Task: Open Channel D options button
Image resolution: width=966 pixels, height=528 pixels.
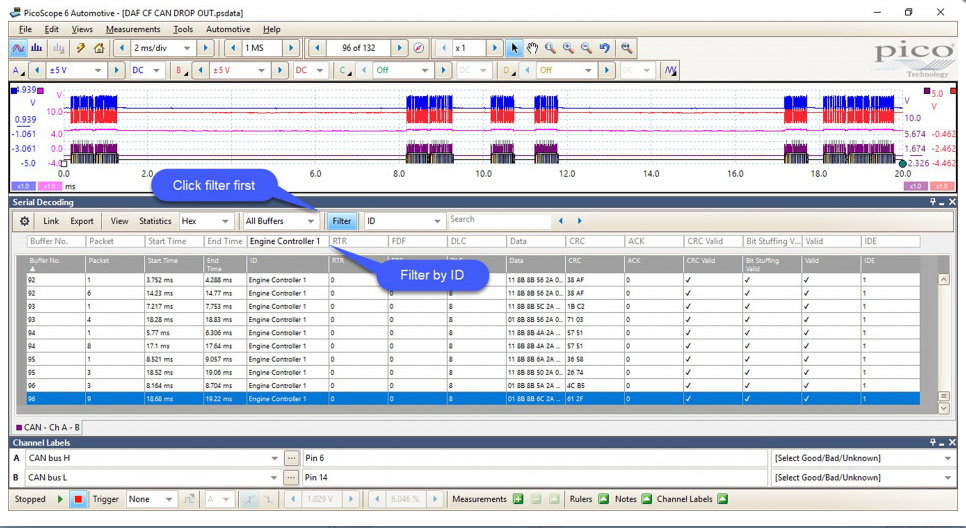Action: coord(508,70)
